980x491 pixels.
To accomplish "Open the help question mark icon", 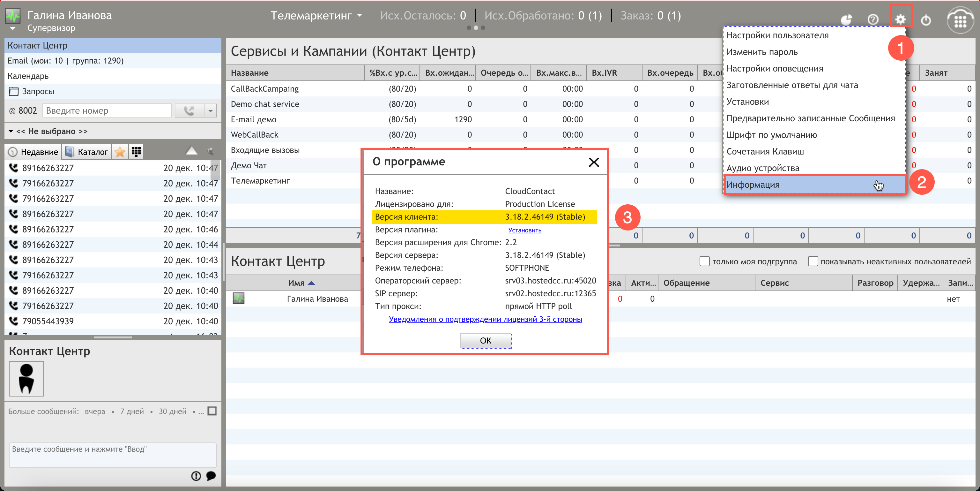I will 873,19.
